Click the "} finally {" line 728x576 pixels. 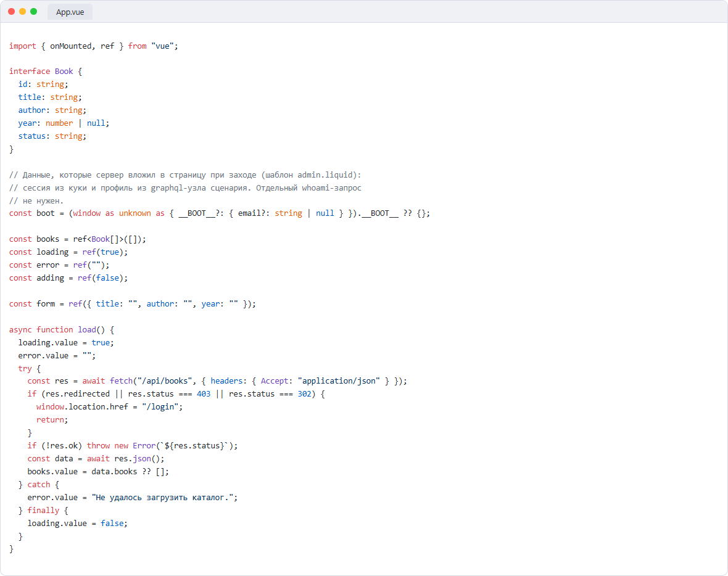coord(43,511)
